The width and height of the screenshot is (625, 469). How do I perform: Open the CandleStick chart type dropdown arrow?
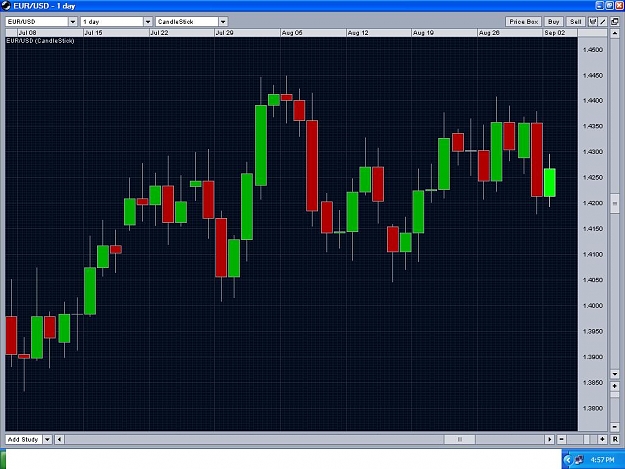223,22
